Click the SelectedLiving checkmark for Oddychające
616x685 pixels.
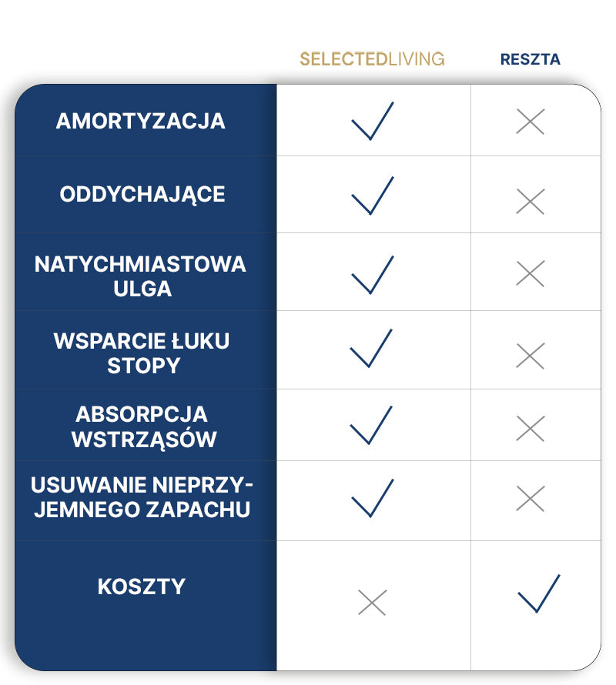372,196
